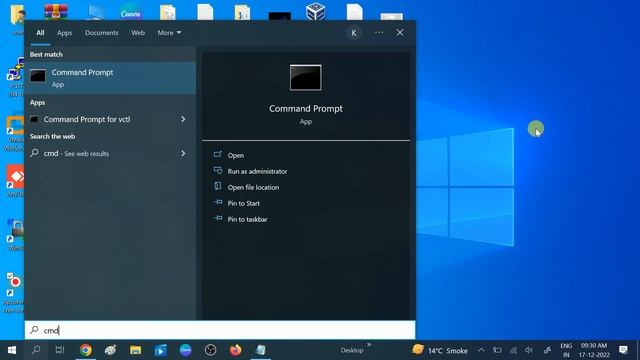The width and height of the screenshot is (640, 360).
Task: Click Run as administrator
Action: [257, 171]
